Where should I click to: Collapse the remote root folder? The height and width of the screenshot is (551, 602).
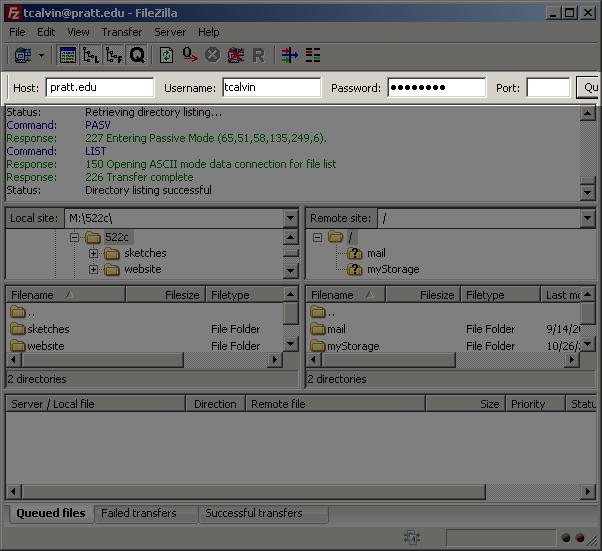pyautogui.click(x=317, y=237)
